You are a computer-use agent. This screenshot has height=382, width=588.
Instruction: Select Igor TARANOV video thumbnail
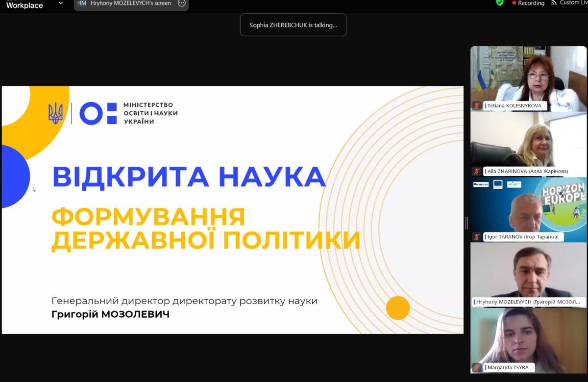point(528,209)
